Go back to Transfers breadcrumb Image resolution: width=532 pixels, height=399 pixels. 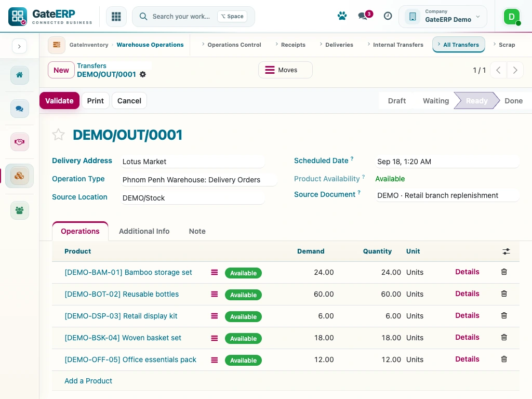91,66
